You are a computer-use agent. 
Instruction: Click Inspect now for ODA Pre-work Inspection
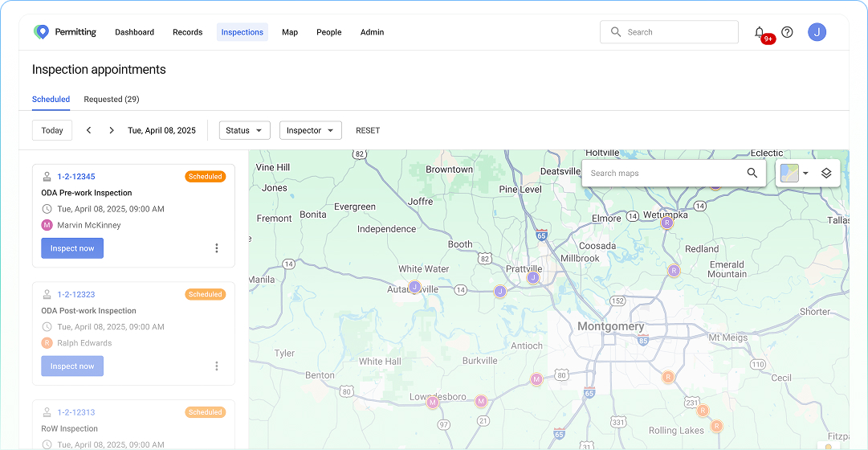[x=72, y=248]
